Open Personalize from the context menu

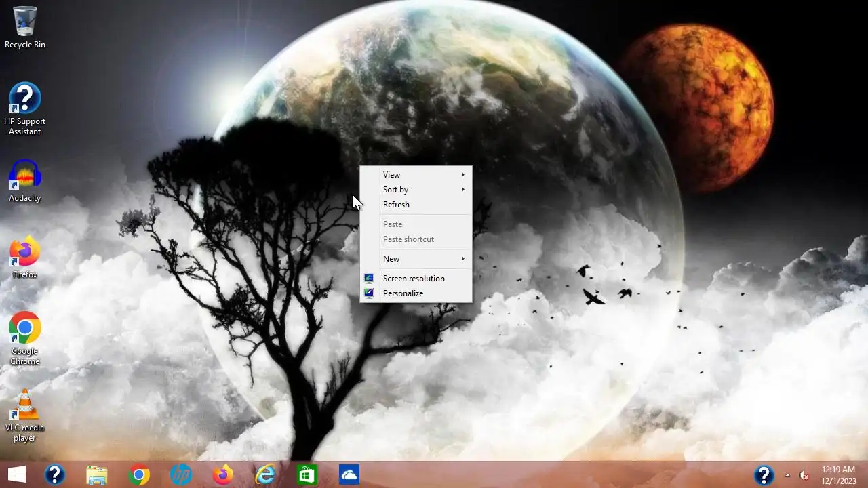click(416, 293)
